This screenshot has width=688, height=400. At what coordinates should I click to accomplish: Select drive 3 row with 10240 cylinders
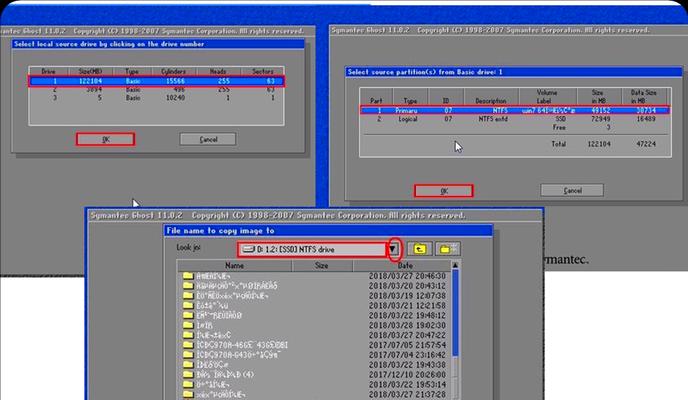[157, 98]
